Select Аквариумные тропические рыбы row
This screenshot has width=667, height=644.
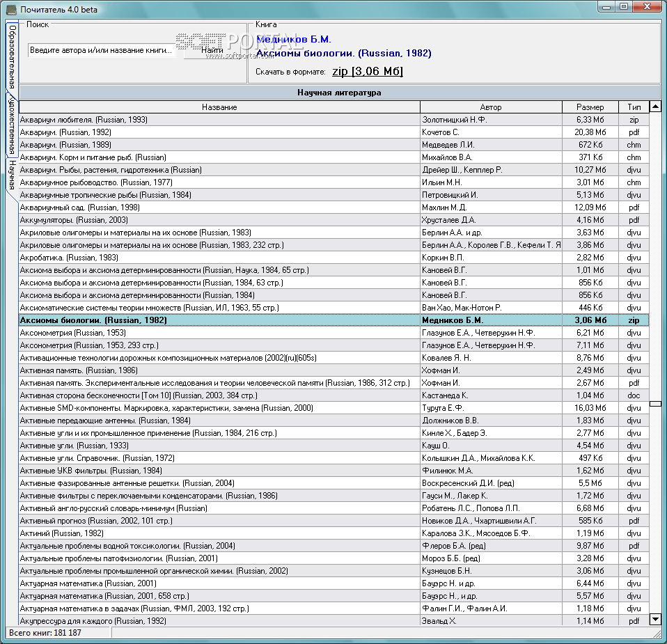(x=334, y=195)
